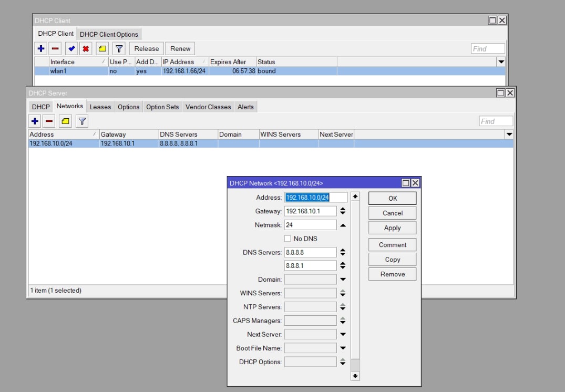
Task: Open the DHCP tab in DHCP Server
Action: pos(40,107)
